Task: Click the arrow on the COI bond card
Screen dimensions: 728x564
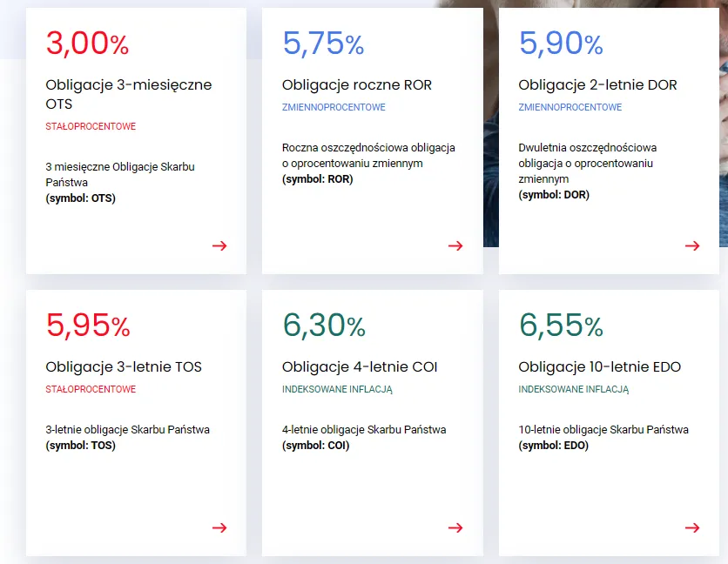Action: [x=455, y=527]
